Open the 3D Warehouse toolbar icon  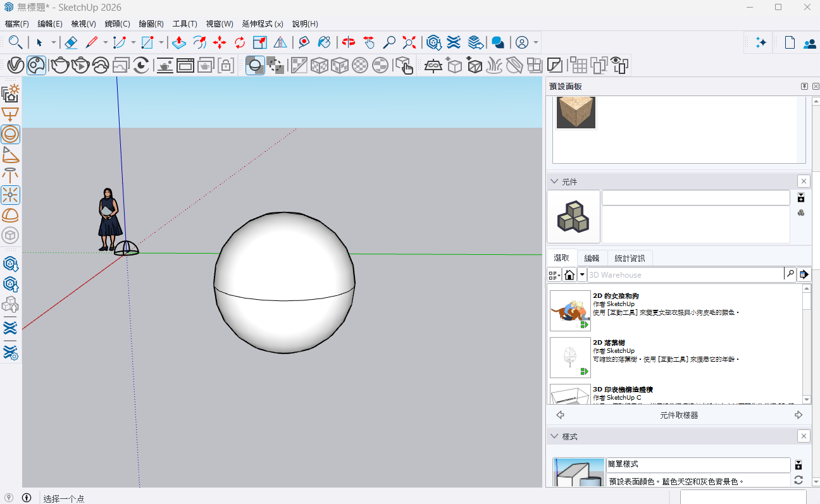click(433, 42)
